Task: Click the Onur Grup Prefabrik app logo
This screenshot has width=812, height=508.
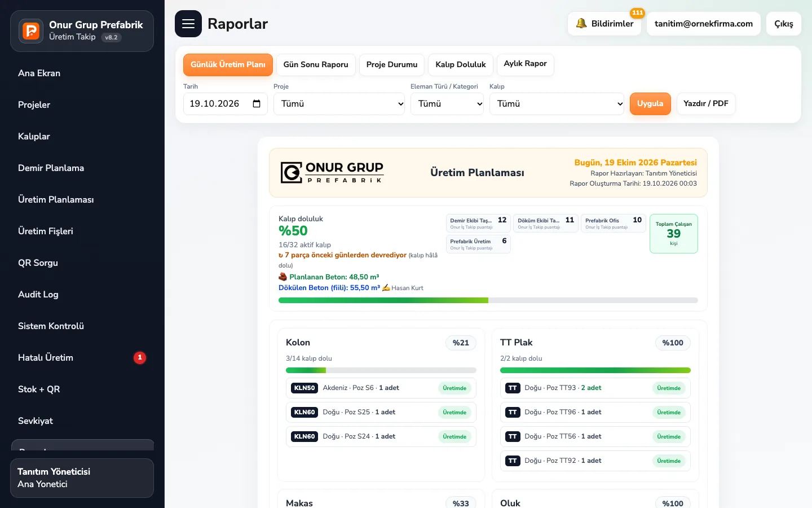Action: point(31,30)
